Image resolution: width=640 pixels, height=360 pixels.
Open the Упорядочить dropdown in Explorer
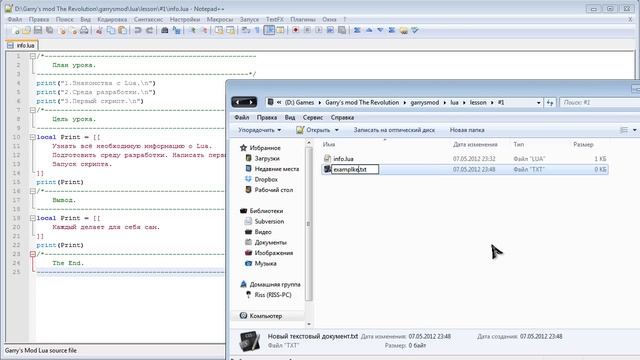pos(260,130)
